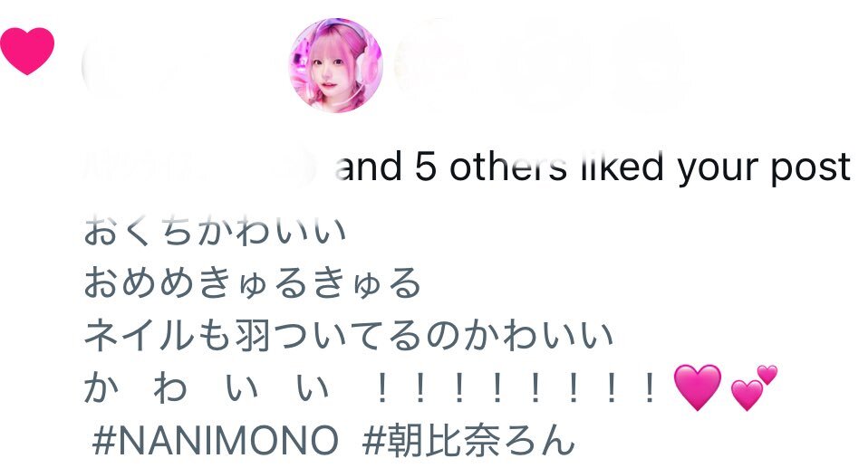Open the pink-haired headset girl avatar
Screen dimensions: 868x468
pos(336,65)
